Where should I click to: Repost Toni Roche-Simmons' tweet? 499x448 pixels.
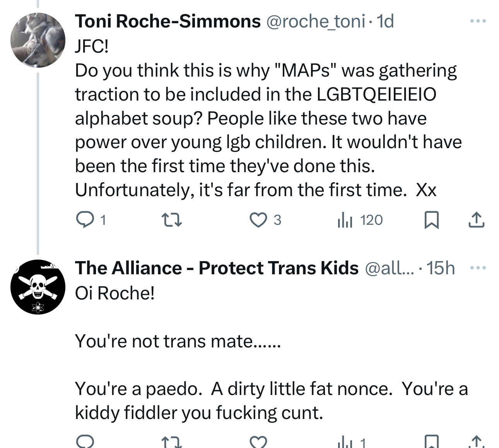[171, 220]
